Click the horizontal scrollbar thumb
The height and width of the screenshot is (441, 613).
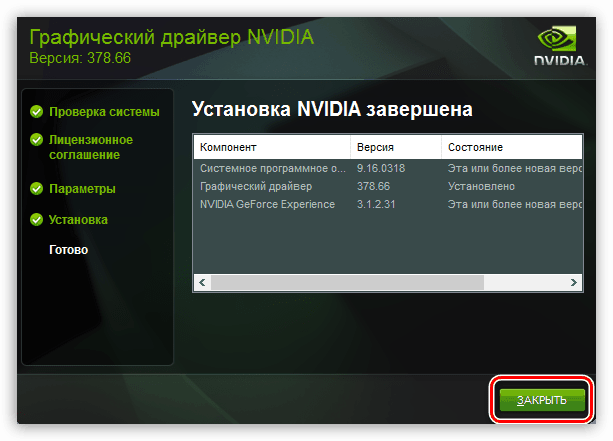pos(347,282)
